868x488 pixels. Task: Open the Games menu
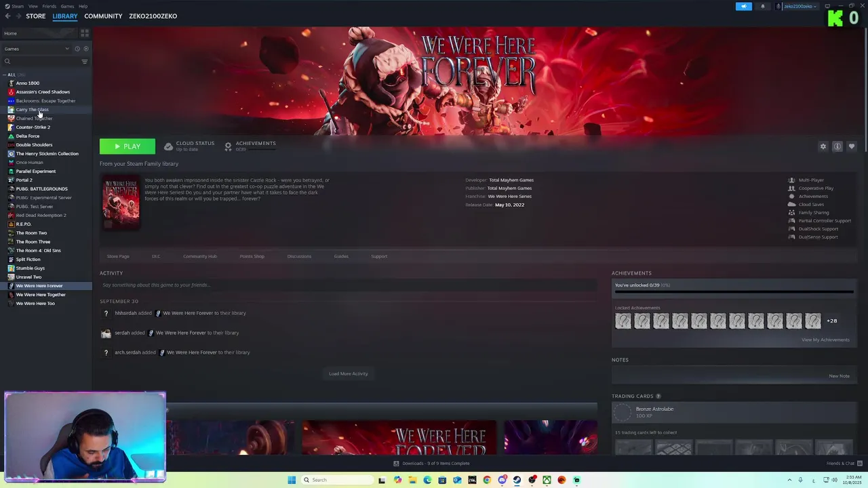coord(67,6)
